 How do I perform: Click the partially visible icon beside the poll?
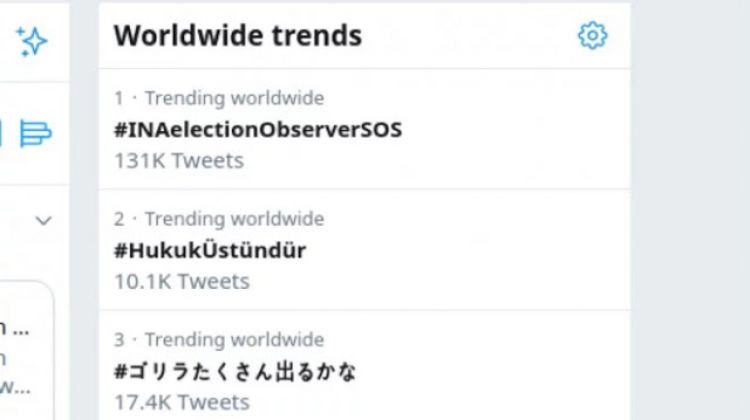tap(3, 132)
